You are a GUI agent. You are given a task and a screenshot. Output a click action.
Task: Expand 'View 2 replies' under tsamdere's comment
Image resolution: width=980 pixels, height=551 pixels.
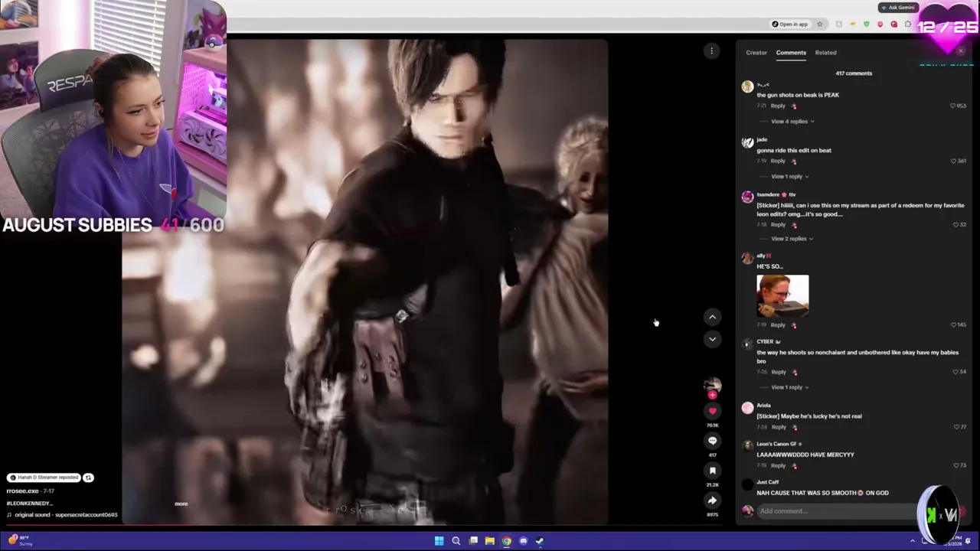[792, 239]
